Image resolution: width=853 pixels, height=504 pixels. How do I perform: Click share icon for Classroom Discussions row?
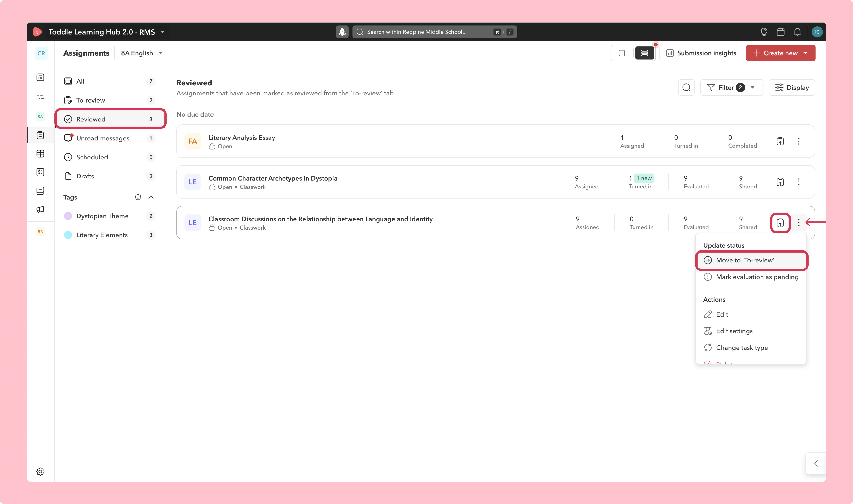click(780, 223)
